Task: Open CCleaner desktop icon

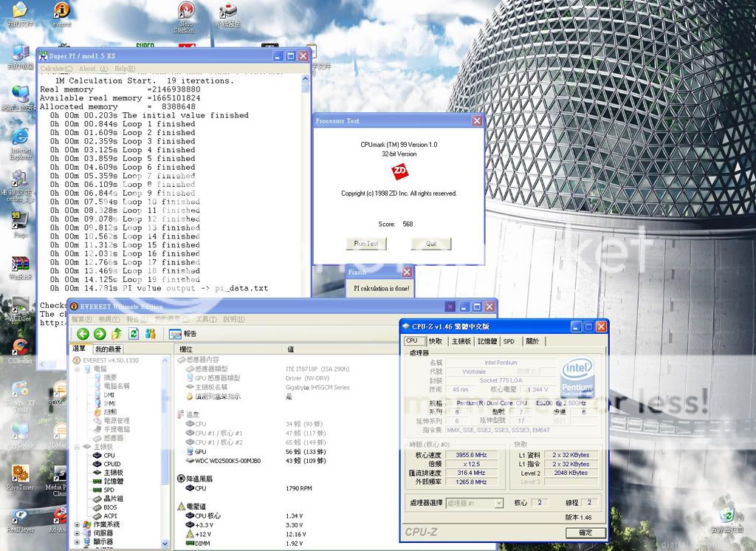Action: tap(20, 352)
